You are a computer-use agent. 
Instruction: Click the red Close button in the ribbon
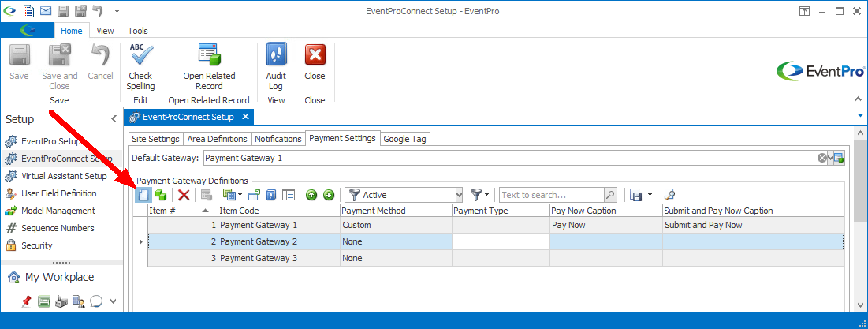(315, 62)
